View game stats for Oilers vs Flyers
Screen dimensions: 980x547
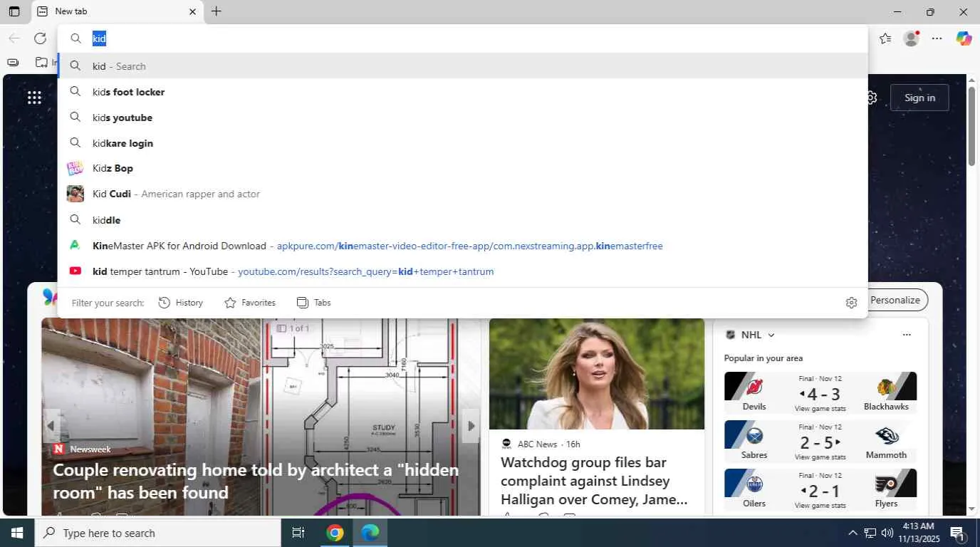[x=820, y=506]
